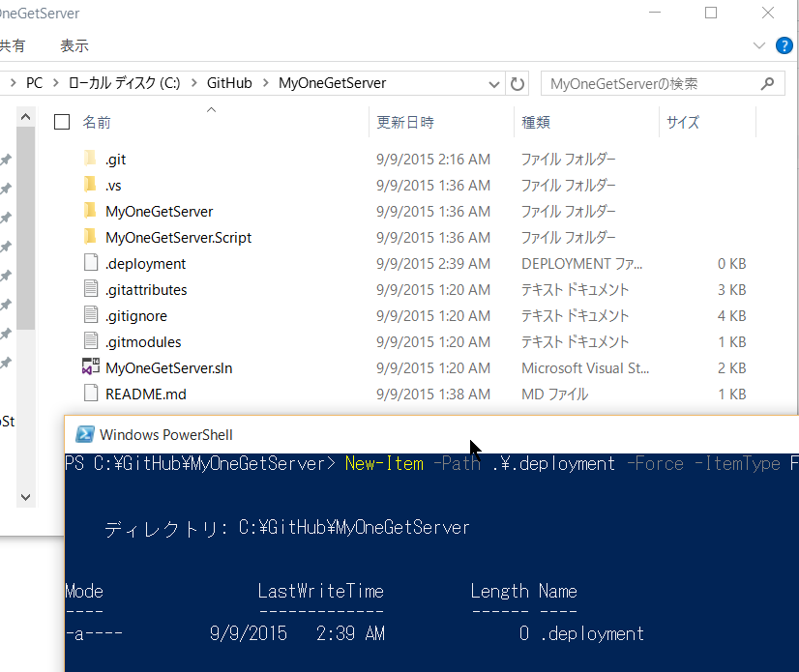Collapse the ribbon with the chevron arrow
799x672 pixels.
click(x=758, y=44)
